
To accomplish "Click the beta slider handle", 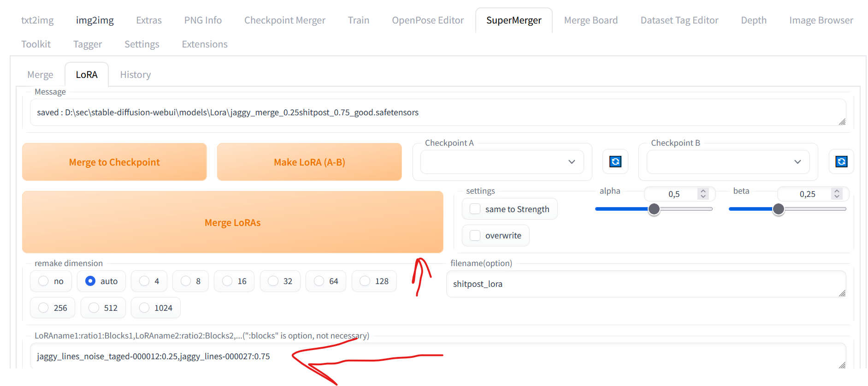I will tap(778, 209).
